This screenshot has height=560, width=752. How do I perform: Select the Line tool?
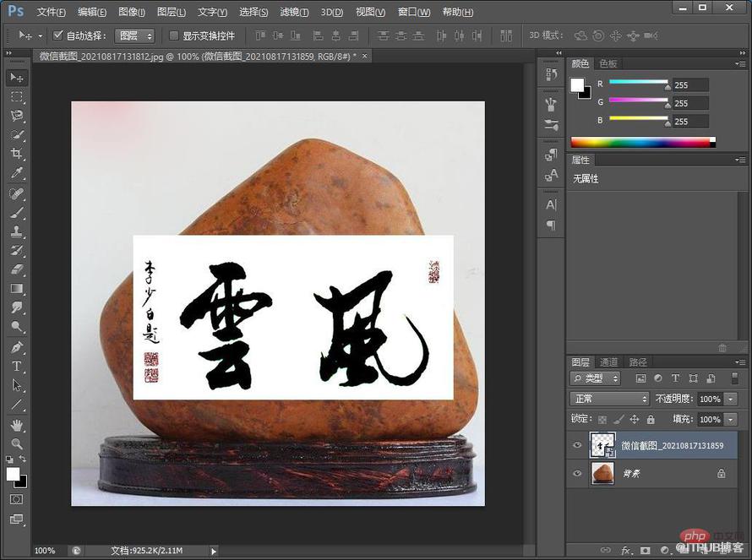click(x=17, y=405)
